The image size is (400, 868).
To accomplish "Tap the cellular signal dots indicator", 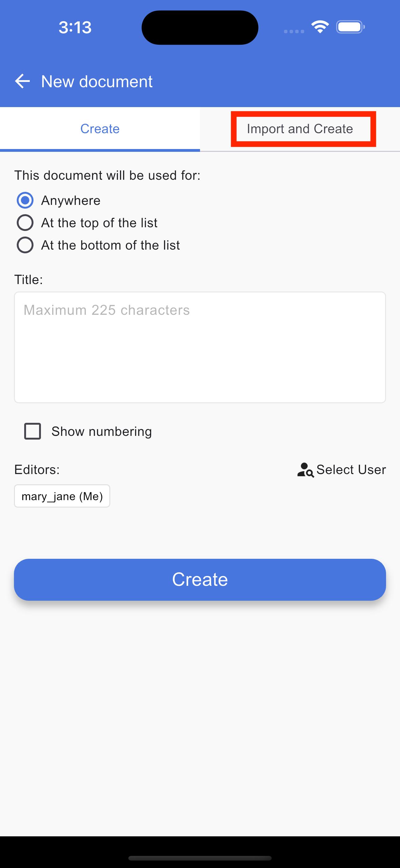I will coord(294,31).
